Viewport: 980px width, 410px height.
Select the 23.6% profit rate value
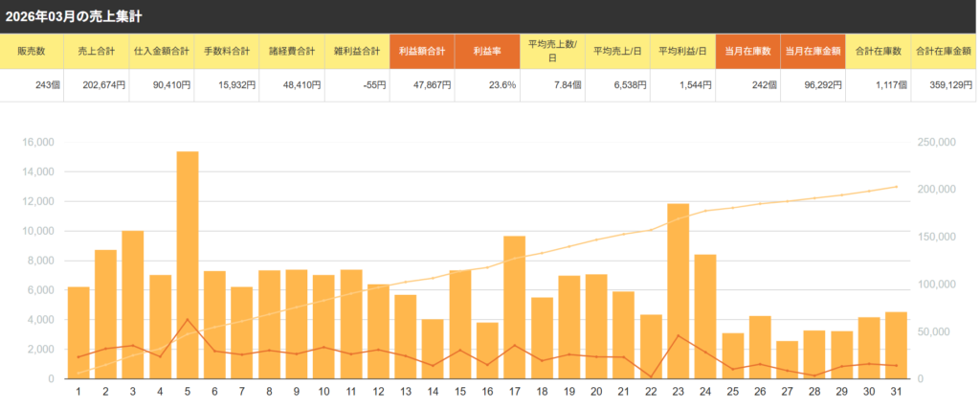point(487,84)
